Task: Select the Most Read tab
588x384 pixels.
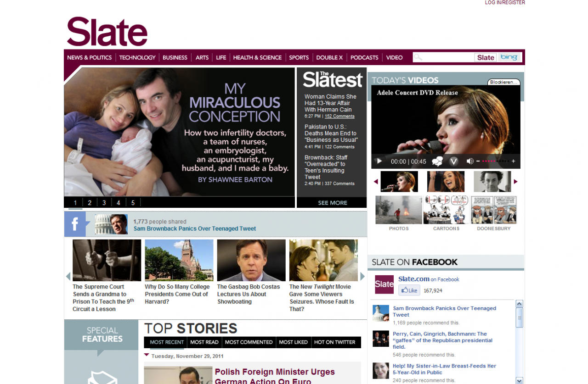Action: click(x=204, y=342)
